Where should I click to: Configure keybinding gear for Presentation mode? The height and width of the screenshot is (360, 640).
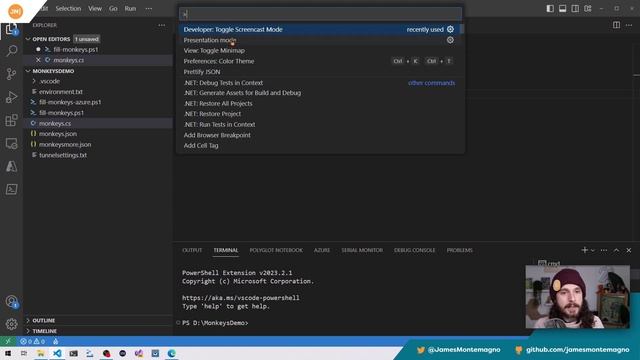click(450, 40)
